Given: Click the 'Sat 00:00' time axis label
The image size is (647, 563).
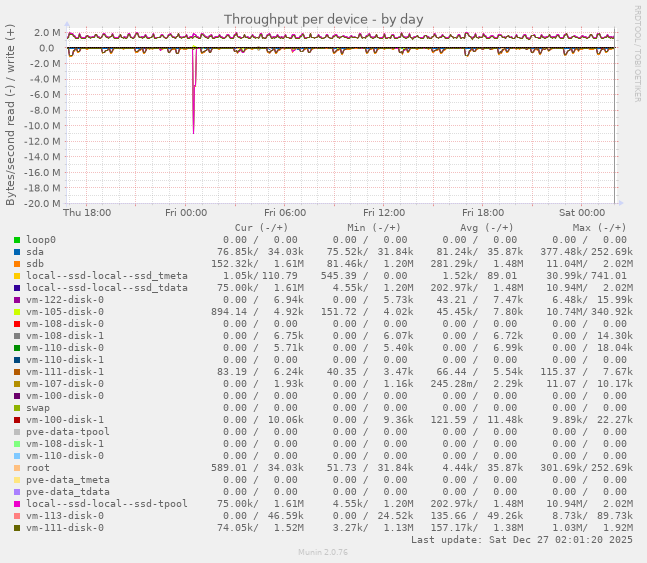Looking at the screenshot, I should click(582, 213).
